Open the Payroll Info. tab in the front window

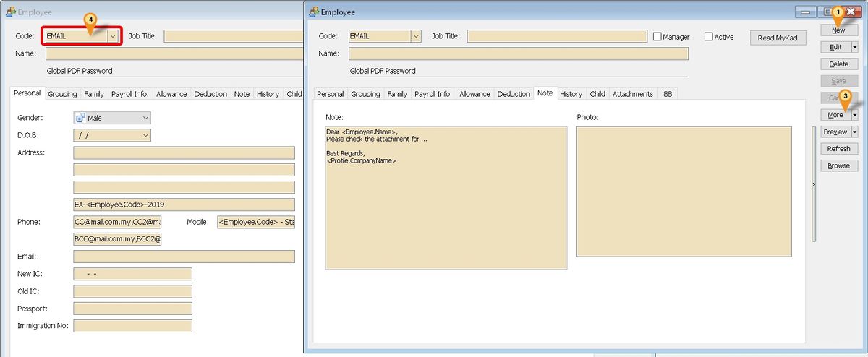tap(433, 94)
